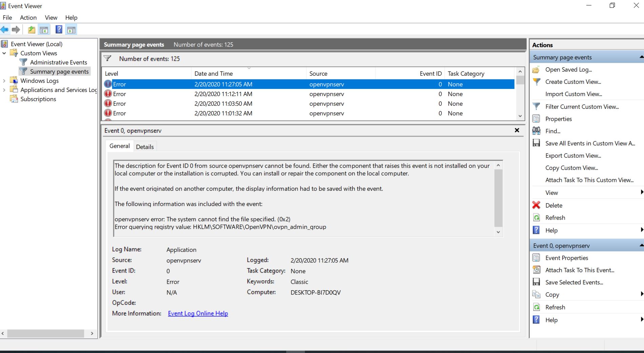644x353 pixels.
Task: Sort events by Date and Time column
Action: 249,73
